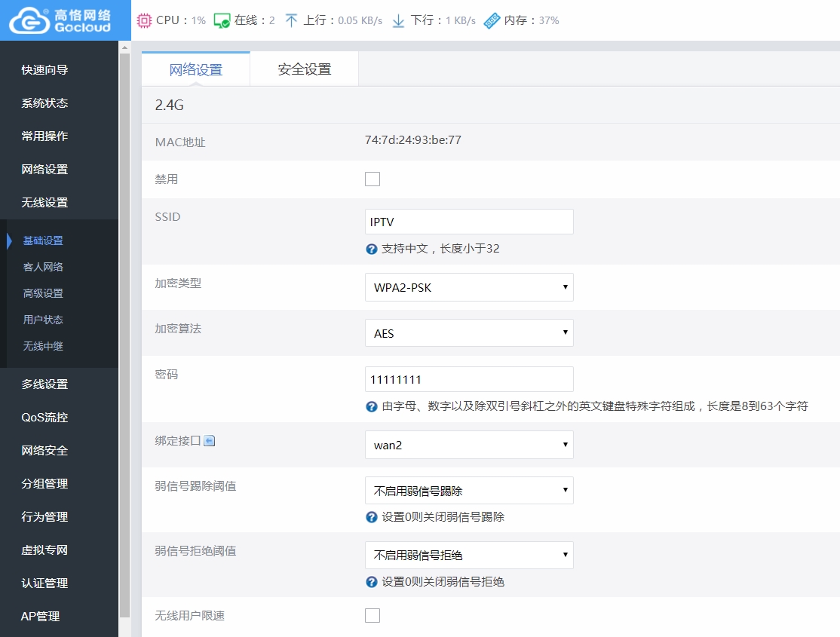Select the 网络设置 tab
Image resolution: width=840 pixels, height=637 pixels.
point(196,70)
